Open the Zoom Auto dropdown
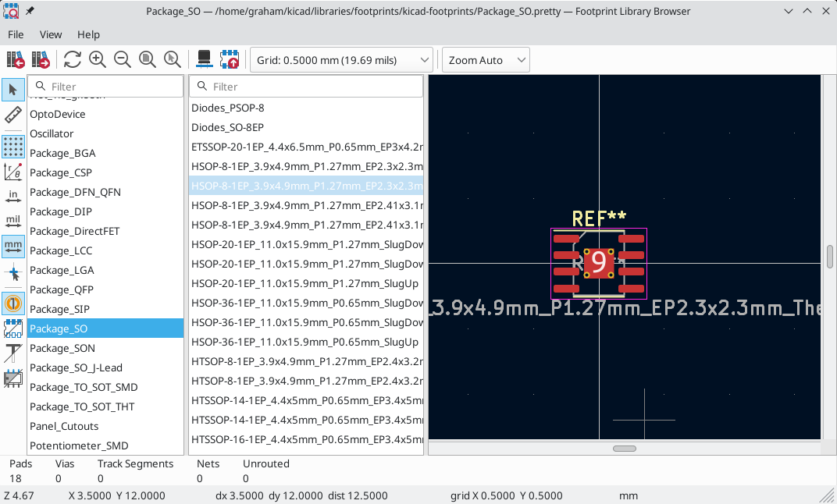This screenshot has width=837, height=504. pos(486,60)
